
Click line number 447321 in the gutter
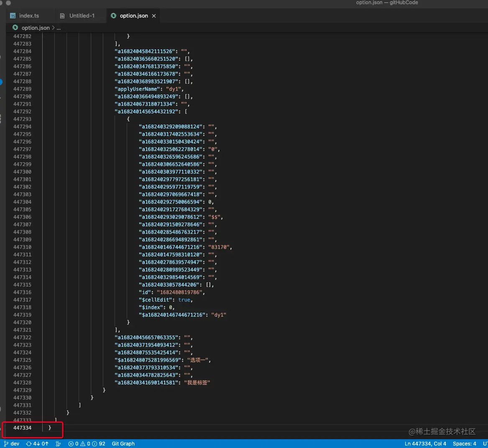(23, 330)
